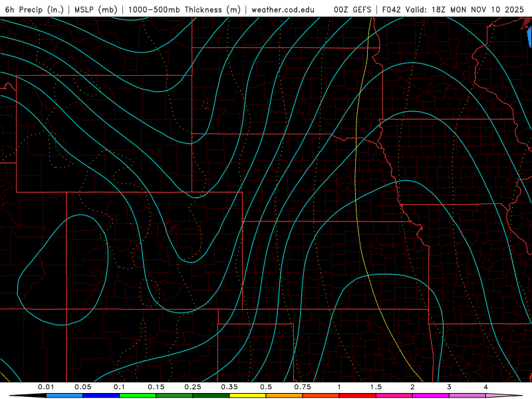The width and height of the screenshot is (532, 399).
Task: Click the 'MSLP (mb)' header label
Action: (96, 10)
